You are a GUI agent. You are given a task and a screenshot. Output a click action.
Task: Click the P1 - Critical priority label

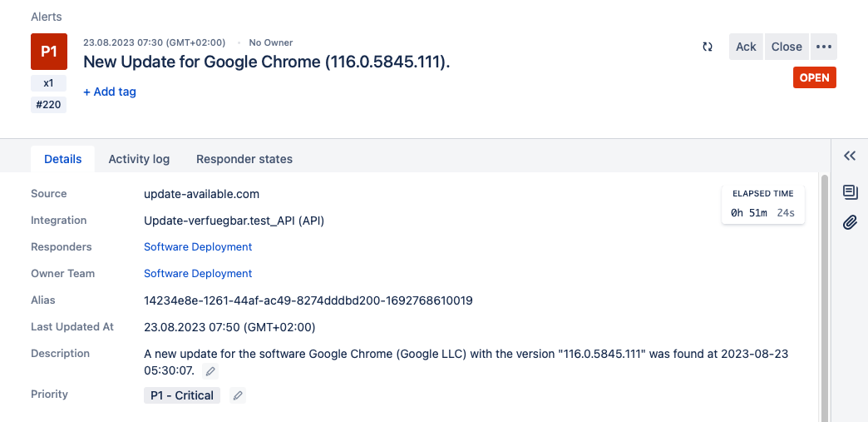(182, 395)
